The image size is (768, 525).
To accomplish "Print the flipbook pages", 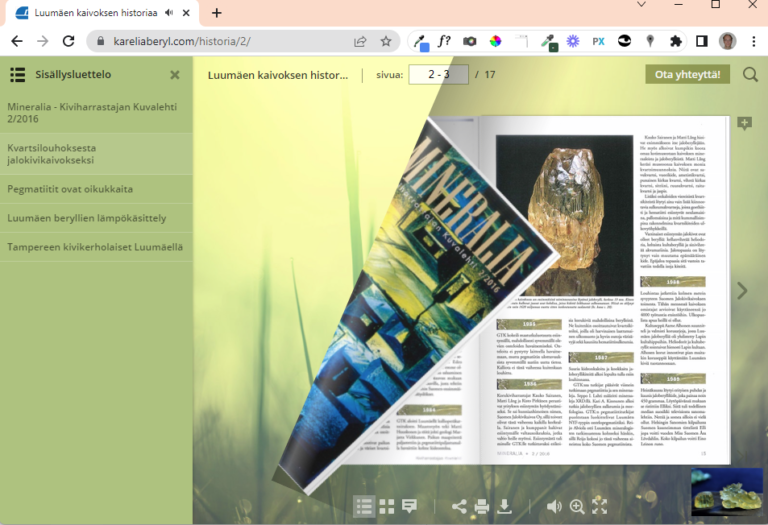I will pos(481,506).
